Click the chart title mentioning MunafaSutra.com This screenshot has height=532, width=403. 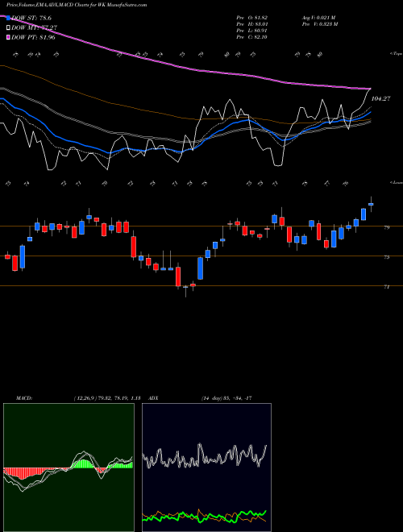77,5
